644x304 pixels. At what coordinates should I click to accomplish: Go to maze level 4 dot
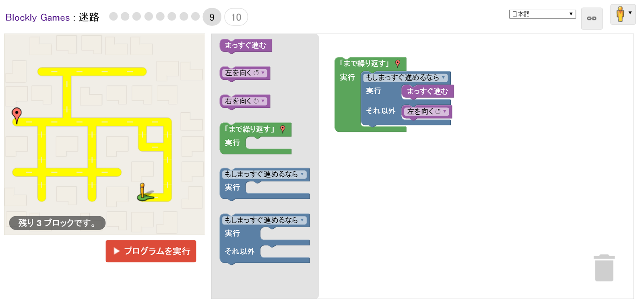(149, 16)
